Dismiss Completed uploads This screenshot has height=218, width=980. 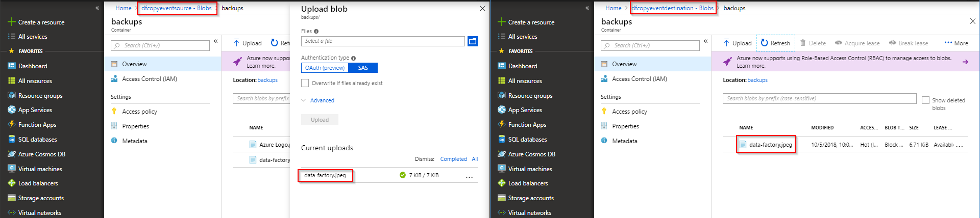click(x=453, y=159)
